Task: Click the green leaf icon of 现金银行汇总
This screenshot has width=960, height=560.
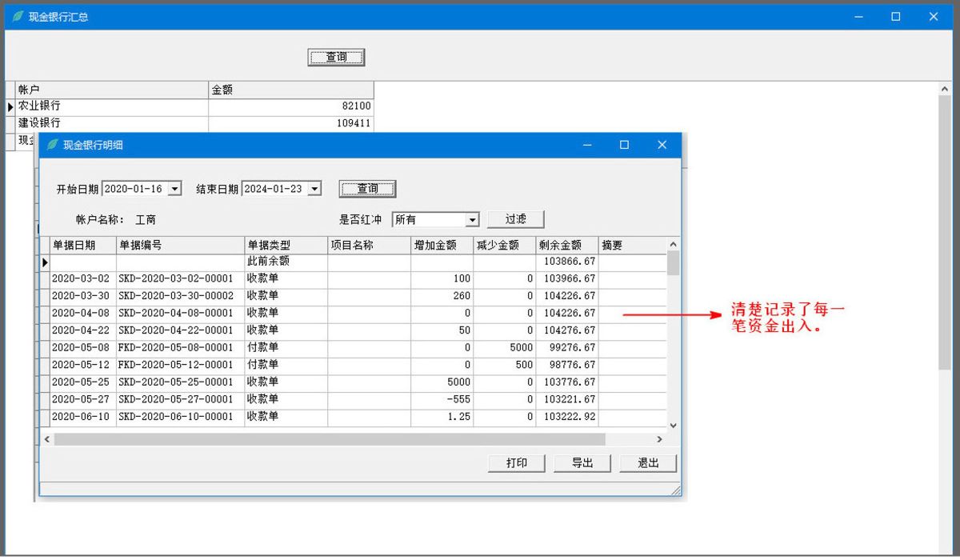Action: click(18, 16)
